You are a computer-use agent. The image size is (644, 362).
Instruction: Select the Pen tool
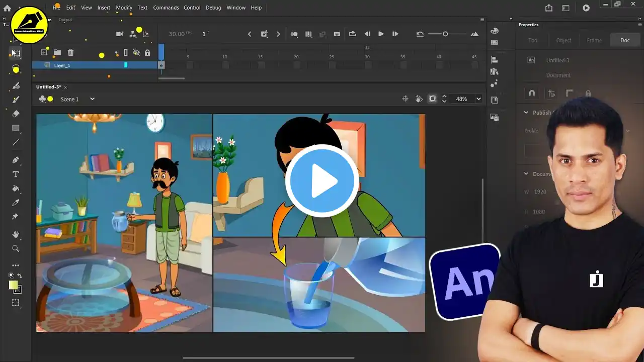(x=16, y=160)
